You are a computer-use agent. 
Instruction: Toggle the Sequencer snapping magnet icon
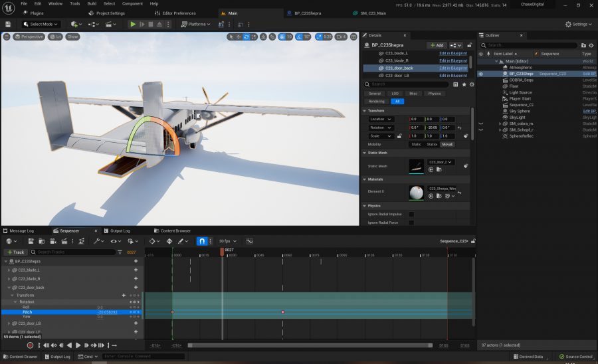coord(201,241)
